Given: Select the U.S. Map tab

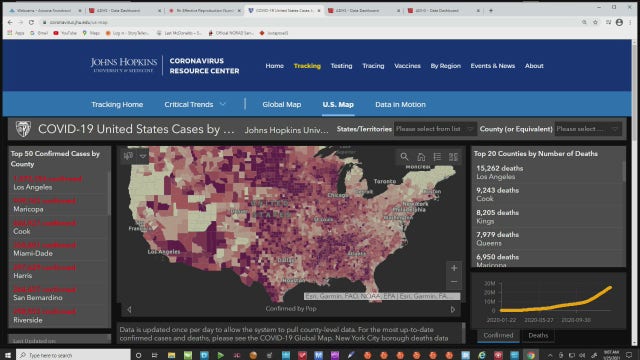Looking at the screenshot, I should [x=338, y=104].
